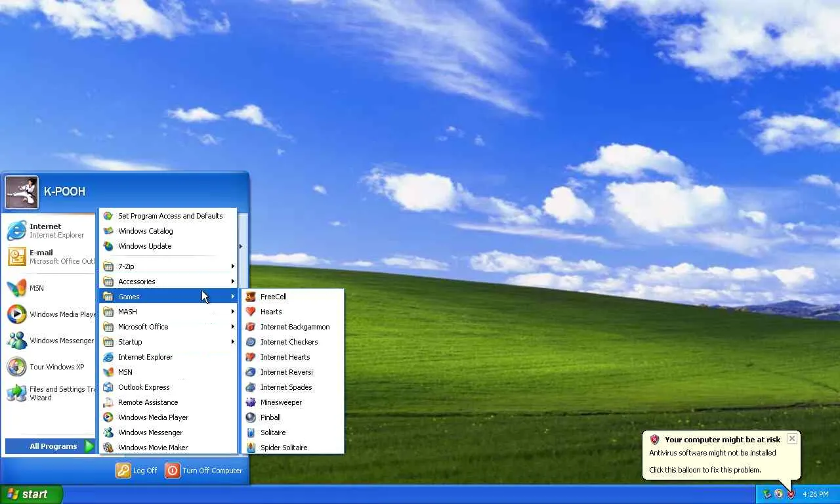Select the Hearts menu entry

click(x=293, y=312)
